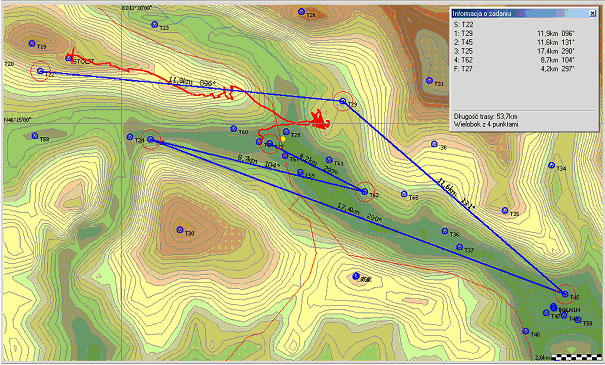
Task: Click the 11,9km 096° leg label
Action: tap(192, 82)
